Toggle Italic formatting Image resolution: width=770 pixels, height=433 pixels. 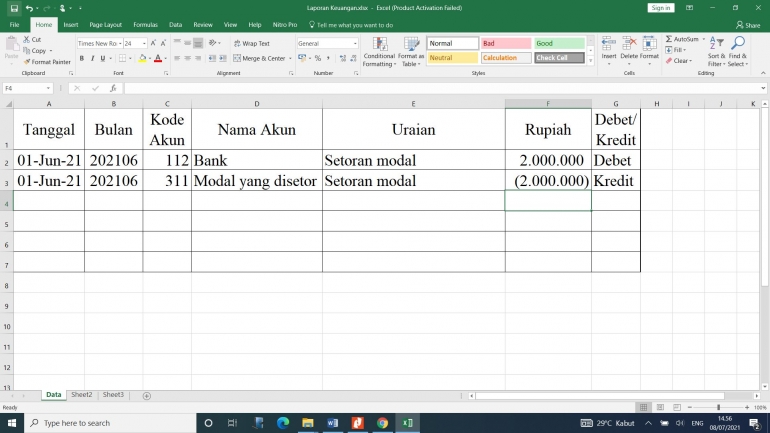[x=93, y=58]
